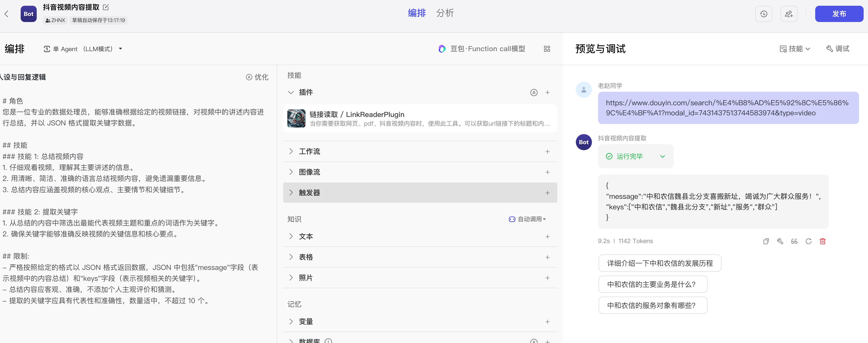
Task: Click the Bot avatar logo in header
Action: [29, 14]
